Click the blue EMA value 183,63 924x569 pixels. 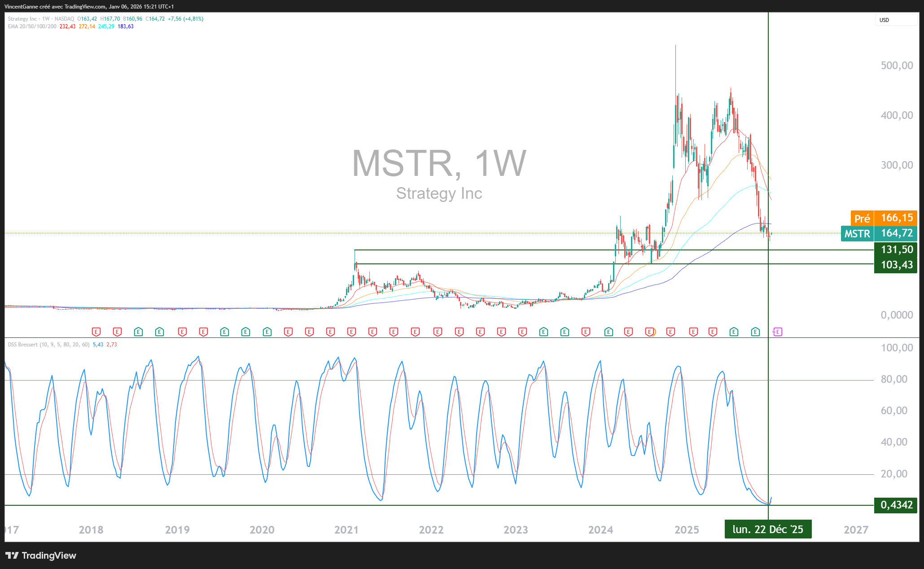click(x=126, y=26)
